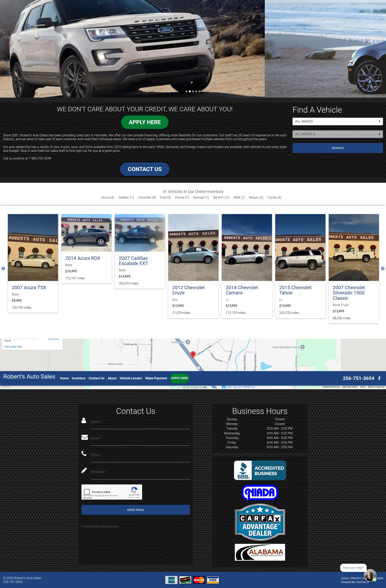
Task: Click the MasterCard icon in footer
Action: tap(199, 580)
